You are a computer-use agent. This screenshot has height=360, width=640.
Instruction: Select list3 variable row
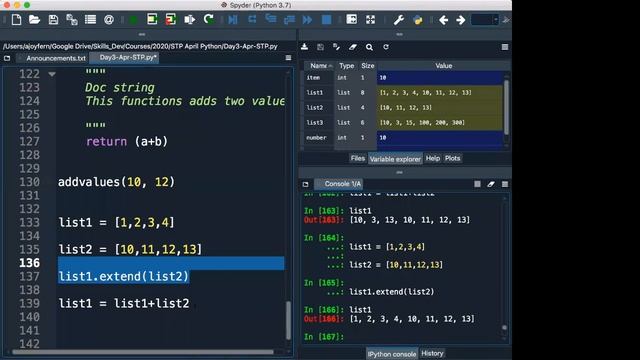pos(403,123)
